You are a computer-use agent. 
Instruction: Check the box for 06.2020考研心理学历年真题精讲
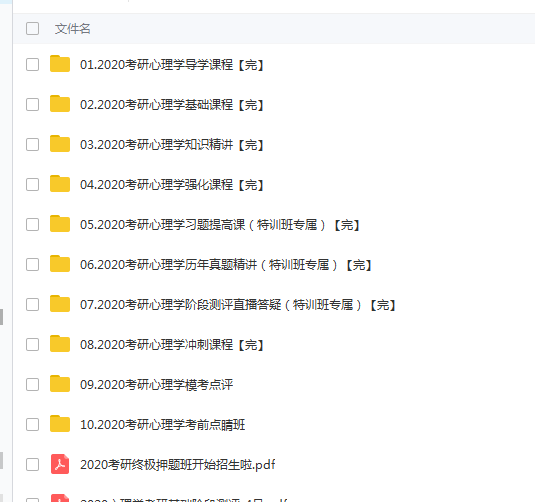[x=32, y=264]
